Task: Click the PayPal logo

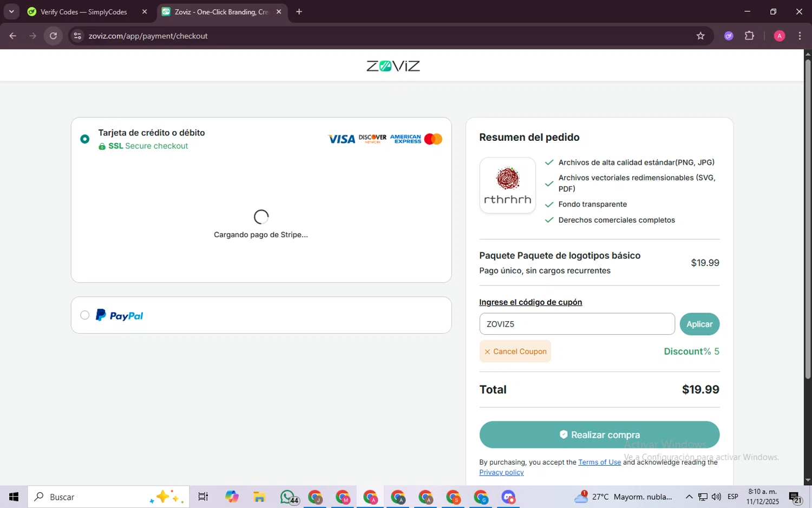Action: click(x=120, y=315)
